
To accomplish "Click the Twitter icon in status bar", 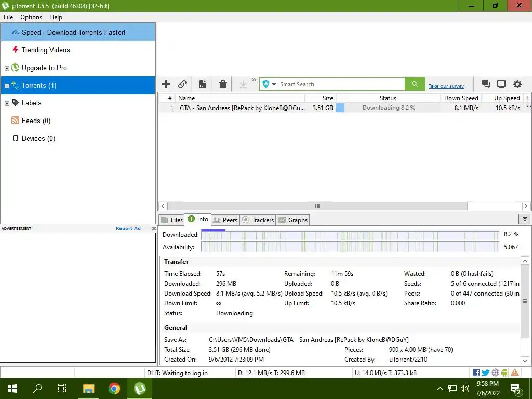I will pyautogui.click(x=486, y=373).
